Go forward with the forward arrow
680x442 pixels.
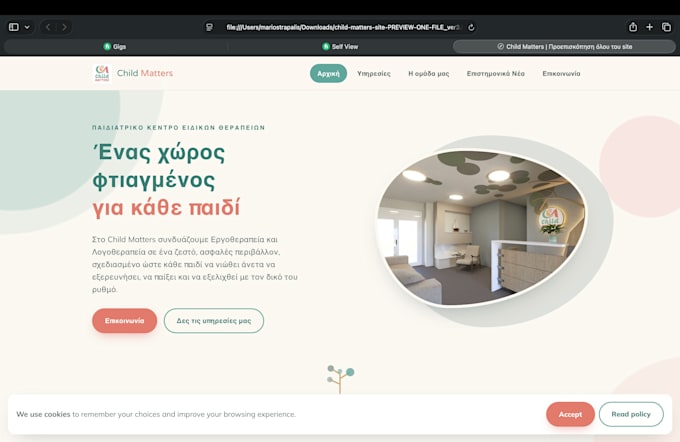pyautogui.click(x=64, y=27)
